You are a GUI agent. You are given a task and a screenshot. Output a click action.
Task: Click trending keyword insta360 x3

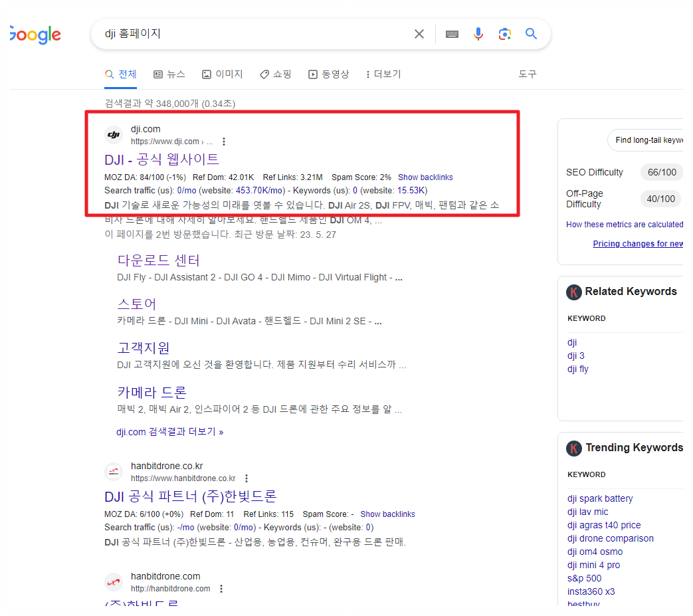(591, 591)
